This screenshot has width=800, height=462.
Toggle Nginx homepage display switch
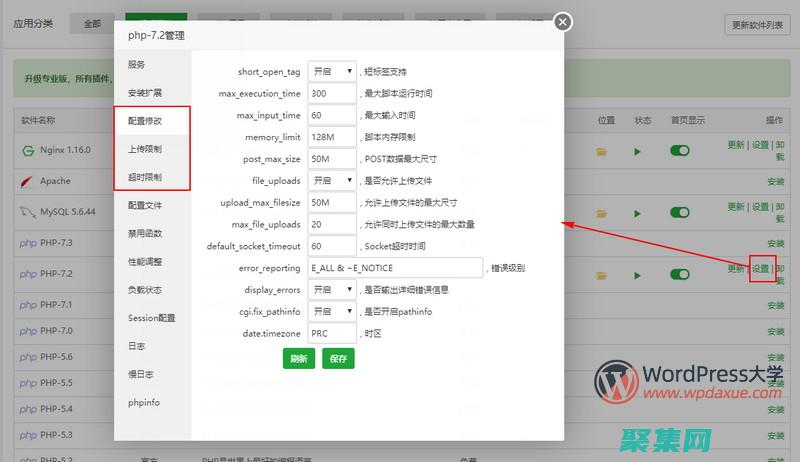[x=680, y=151]
